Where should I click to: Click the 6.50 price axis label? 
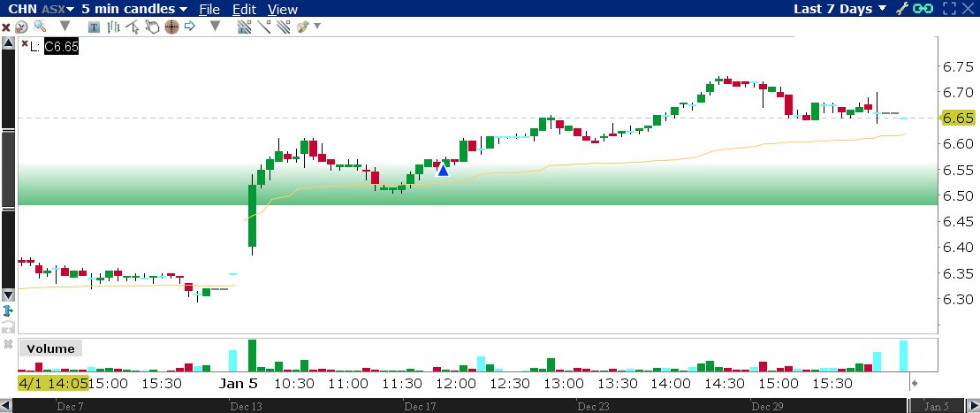point(956,195)
